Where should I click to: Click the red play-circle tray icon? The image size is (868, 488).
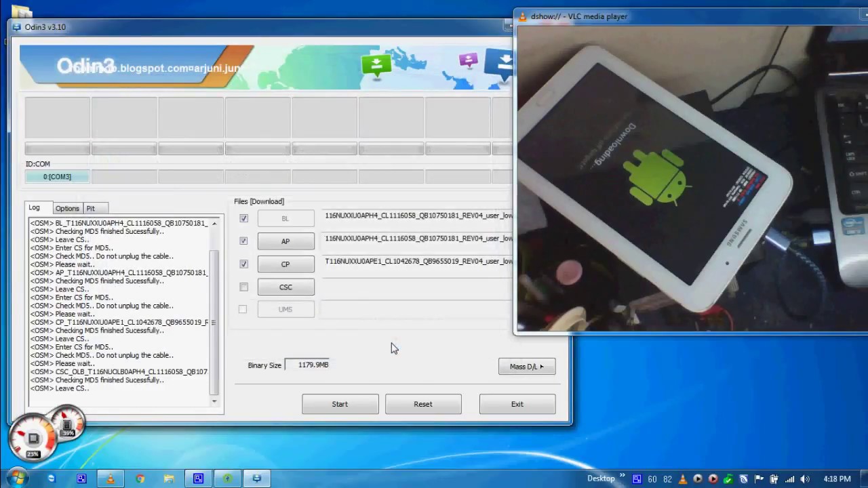(x=713, y=479)
